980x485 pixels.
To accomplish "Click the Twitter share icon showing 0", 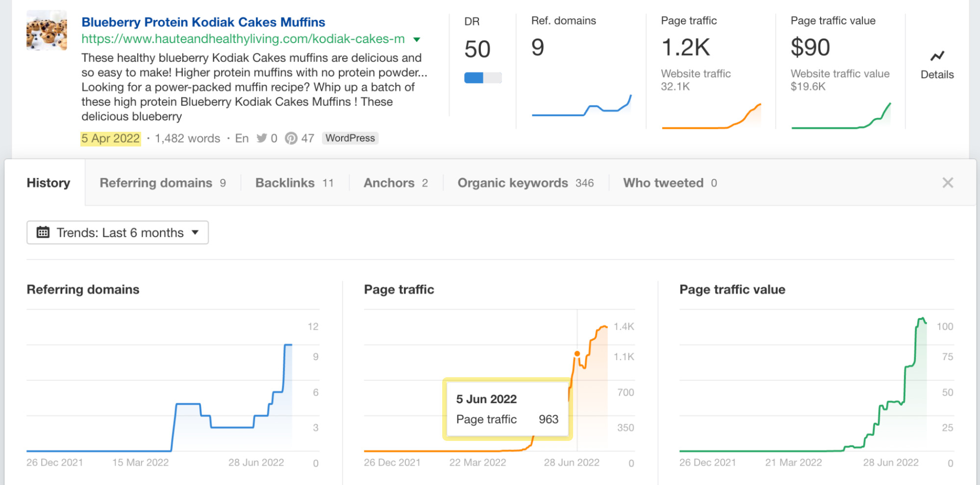I will [263, 138].
